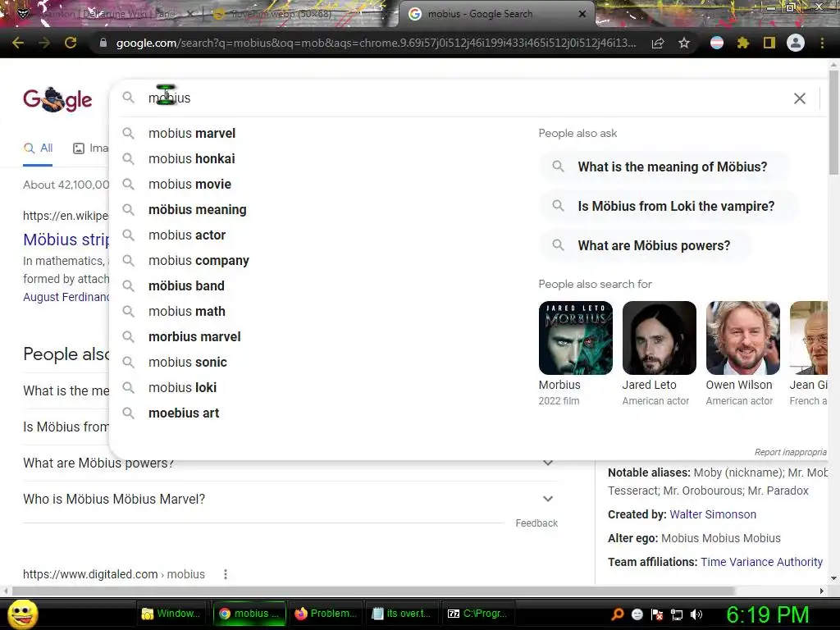Open the Jared Leto thumbnail

659,338
